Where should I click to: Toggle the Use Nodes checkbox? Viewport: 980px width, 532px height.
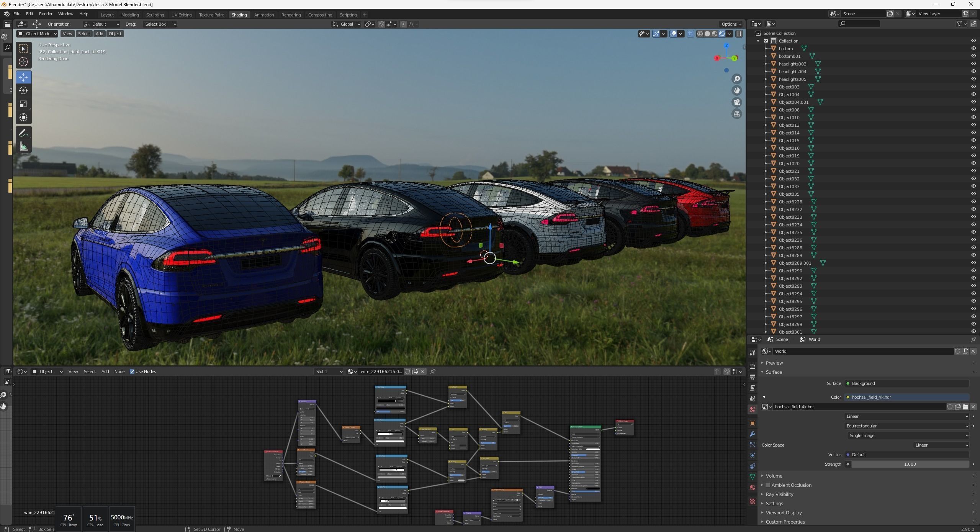click(132, 372)
